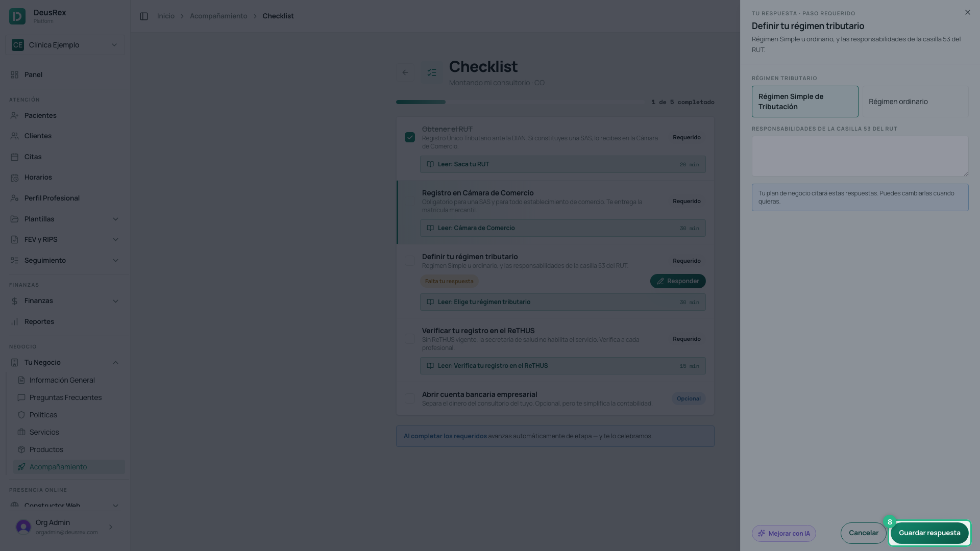Open the Clínica Ejemplo organization dropdown
Screen dimensions: 980x551
pyautogui.click(x=65, y=45)
